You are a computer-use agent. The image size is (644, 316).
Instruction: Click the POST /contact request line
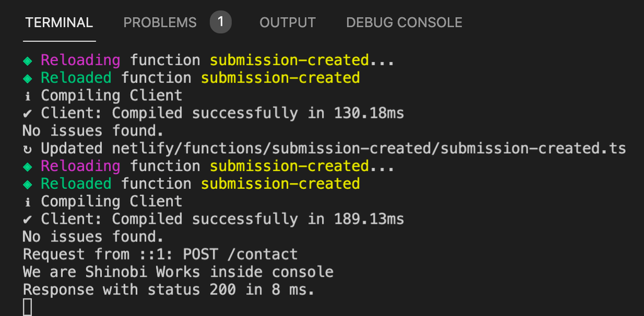[160, 254]
